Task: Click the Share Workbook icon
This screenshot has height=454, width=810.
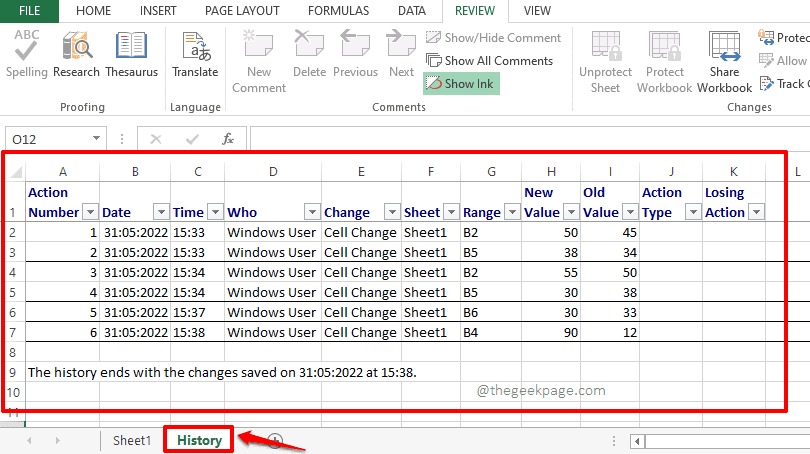Action: point(724,60)
